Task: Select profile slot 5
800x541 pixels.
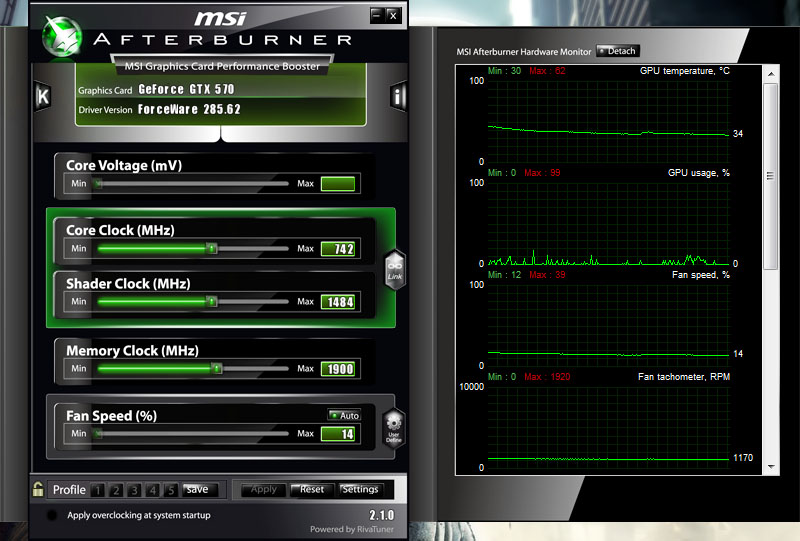Action: point(171,490)
